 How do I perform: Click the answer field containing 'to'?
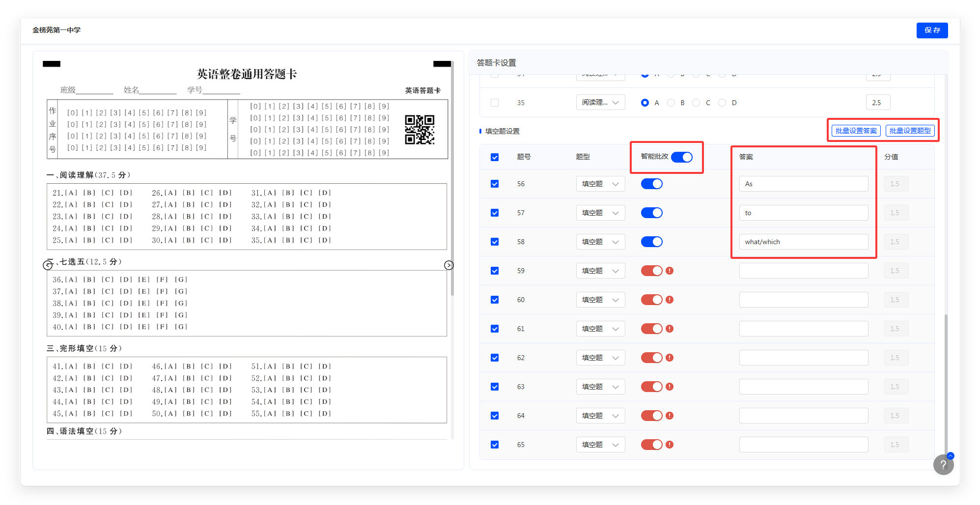point(804,213)
